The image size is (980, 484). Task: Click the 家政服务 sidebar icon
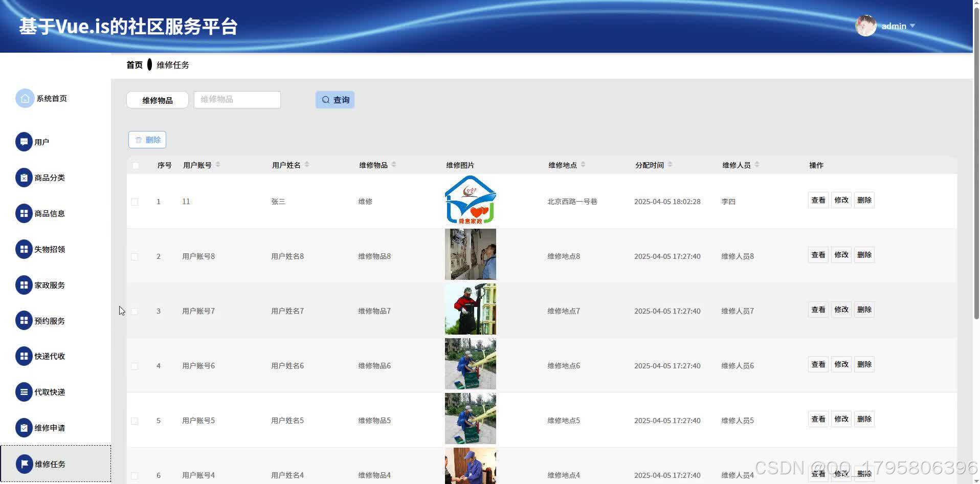(24, 285)
